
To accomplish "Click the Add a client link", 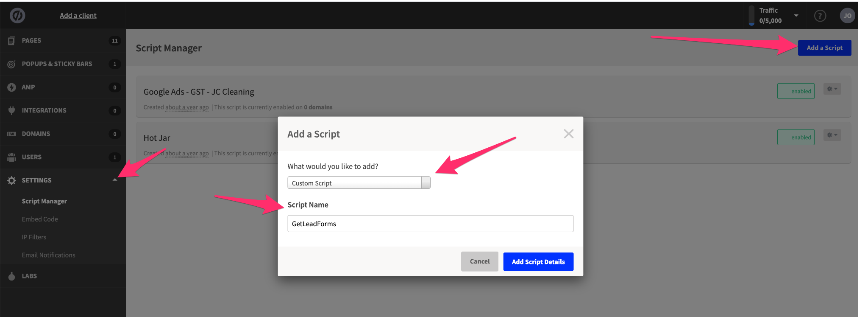I will click(78, 16).
